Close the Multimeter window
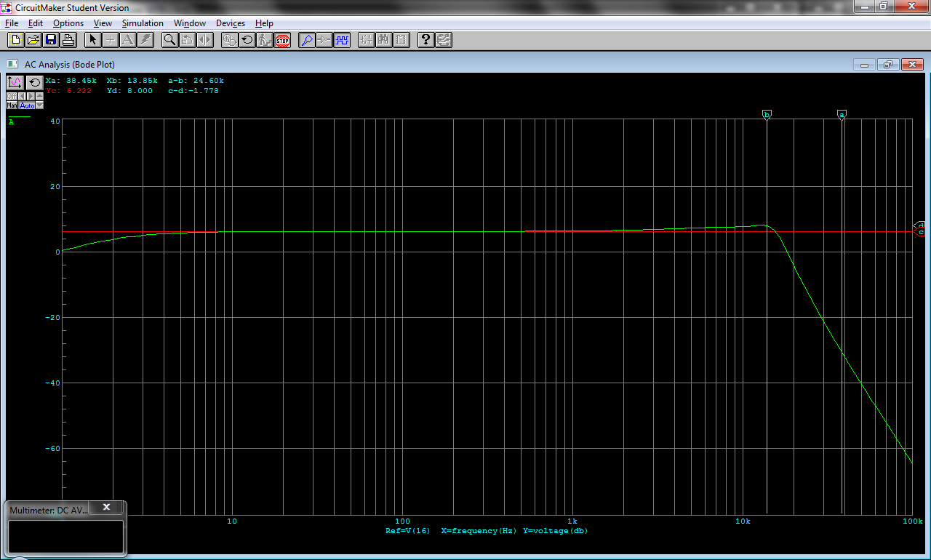 coord(106,507)
